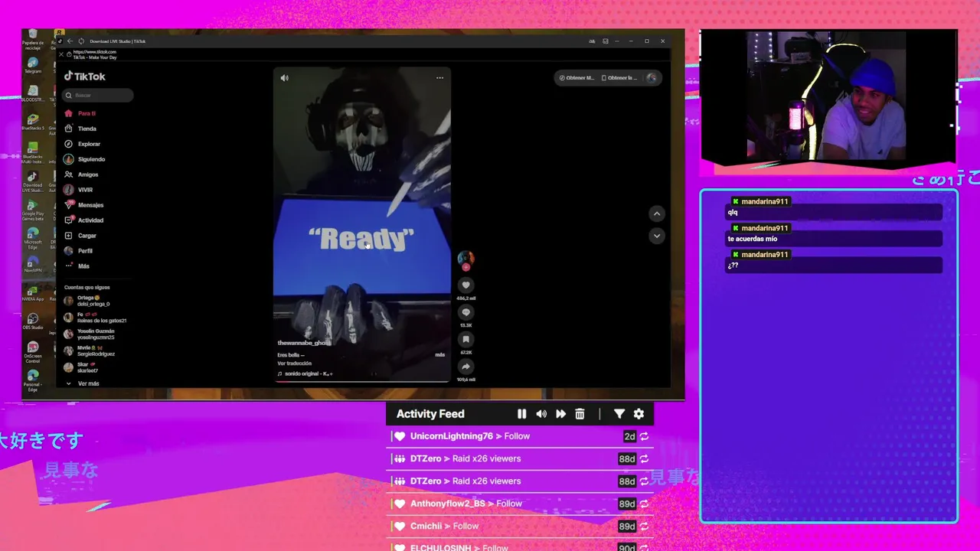This screenshot has width=980, height=551.
Task: Open the Activity Feed settings gear
Action: (639, 414)
